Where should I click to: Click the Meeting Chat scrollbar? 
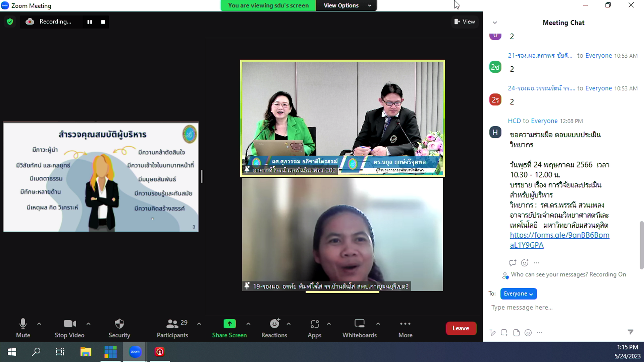pos(641,245)
